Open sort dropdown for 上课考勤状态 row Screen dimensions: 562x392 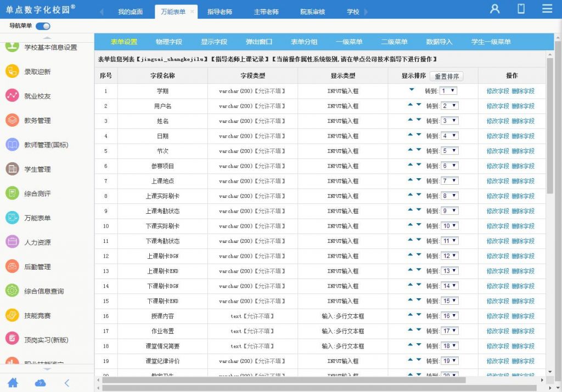pos(449,211)
